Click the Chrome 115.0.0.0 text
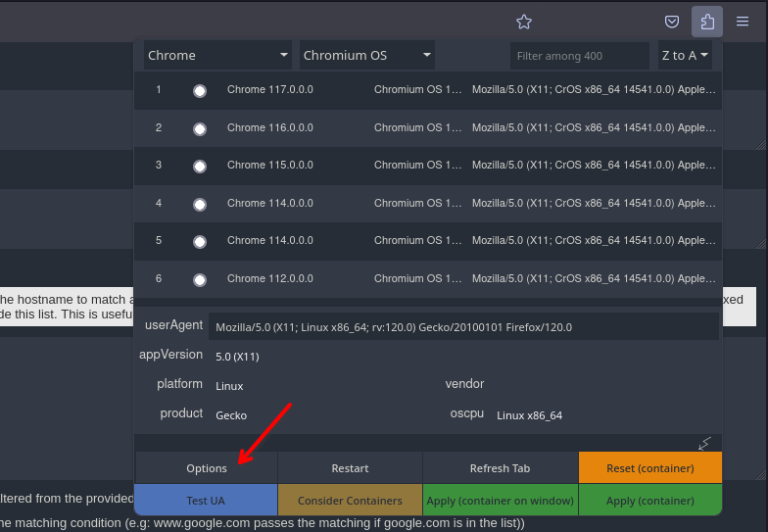Viewport: 768px width, 532px height. pos(270,165)
